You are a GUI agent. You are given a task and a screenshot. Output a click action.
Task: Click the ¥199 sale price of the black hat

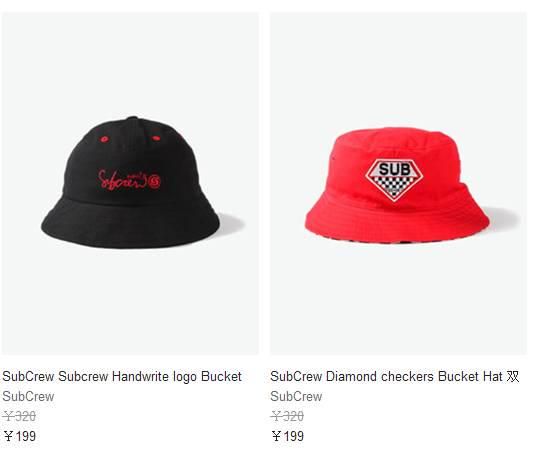click(x=19, y=436)
